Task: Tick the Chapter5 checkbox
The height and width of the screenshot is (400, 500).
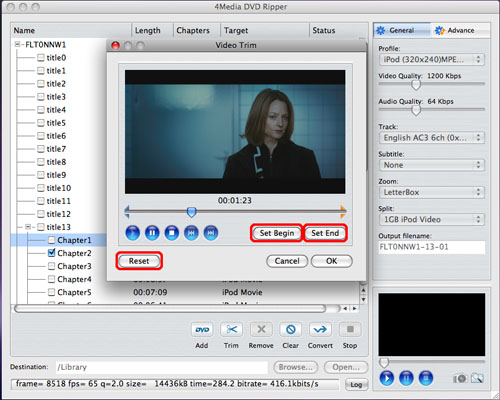Action: 51,292
